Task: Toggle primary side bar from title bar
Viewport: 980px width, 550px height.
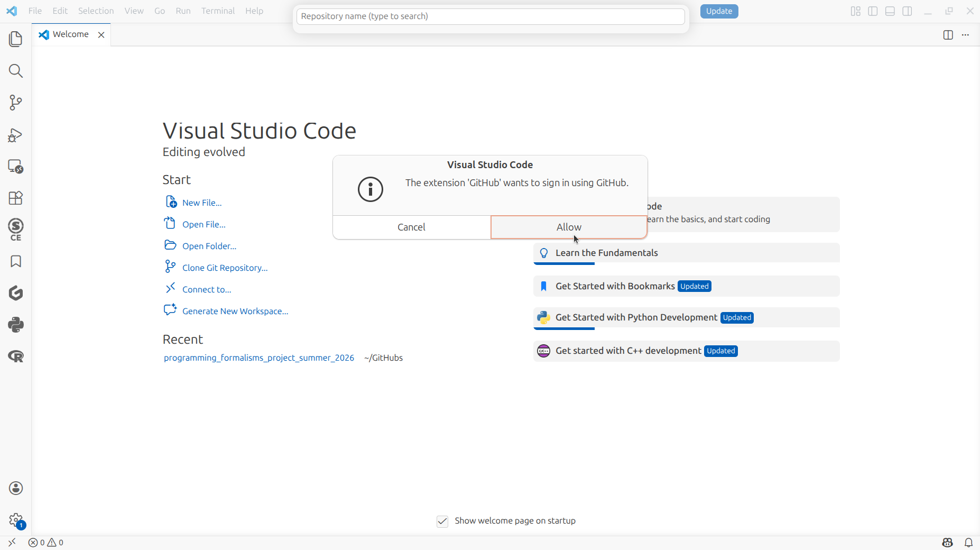Action: pos(873,11)
